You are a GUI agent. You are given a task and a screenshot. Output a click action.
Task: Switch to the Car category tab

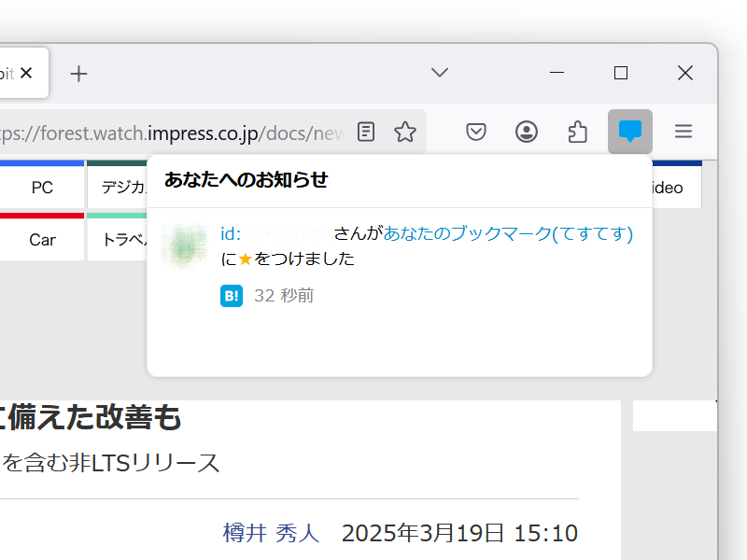coord(41,239)
